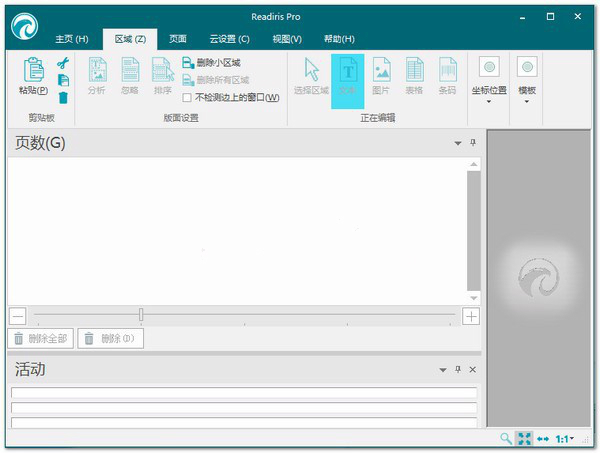Click the 删除小区域 button
The width and height of the screenshot is (600, 453).
(x=217, y=62)
